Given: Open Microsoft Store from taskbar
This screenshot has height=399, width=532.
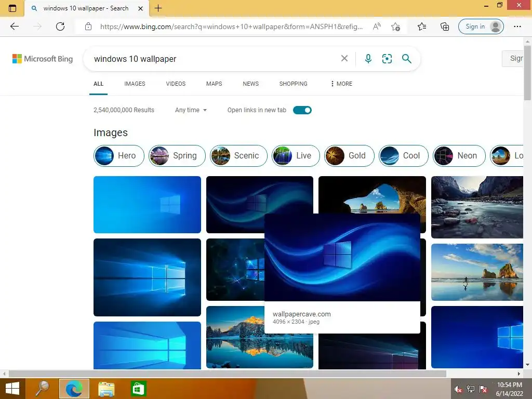Looking at the screenshot, I should [138, 389].
